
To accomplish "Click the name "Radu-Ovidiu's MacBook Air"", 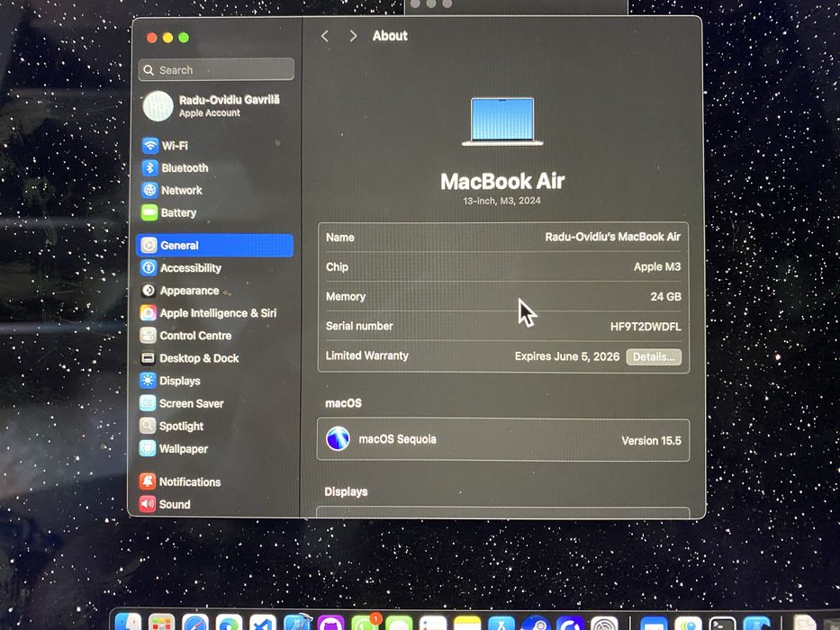I will point(612,237).
